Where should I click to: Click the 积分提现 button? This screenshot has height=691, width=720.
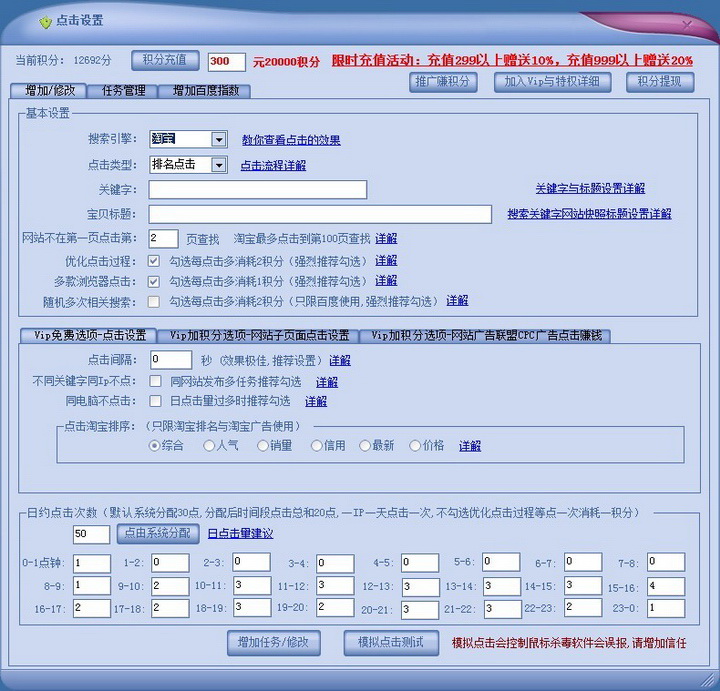[x=660, y=82]
